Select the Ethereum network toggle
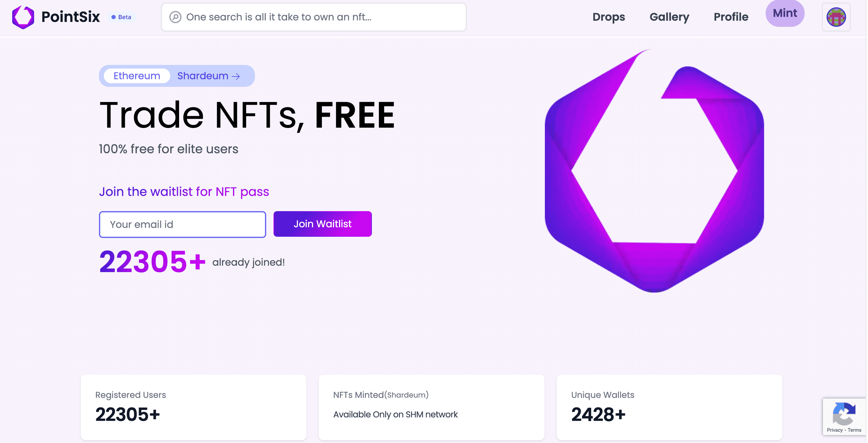This screenshot has width=868, height=443. (137, 76)
